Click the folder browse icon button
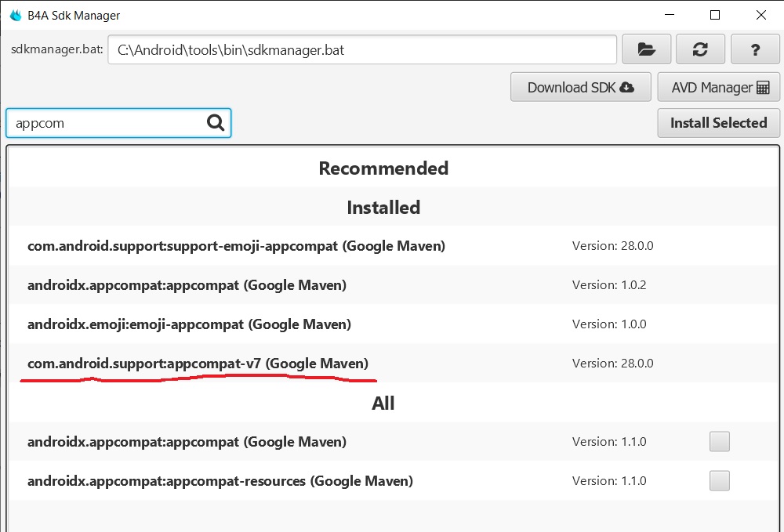The image size is (784, 532). 647,49
